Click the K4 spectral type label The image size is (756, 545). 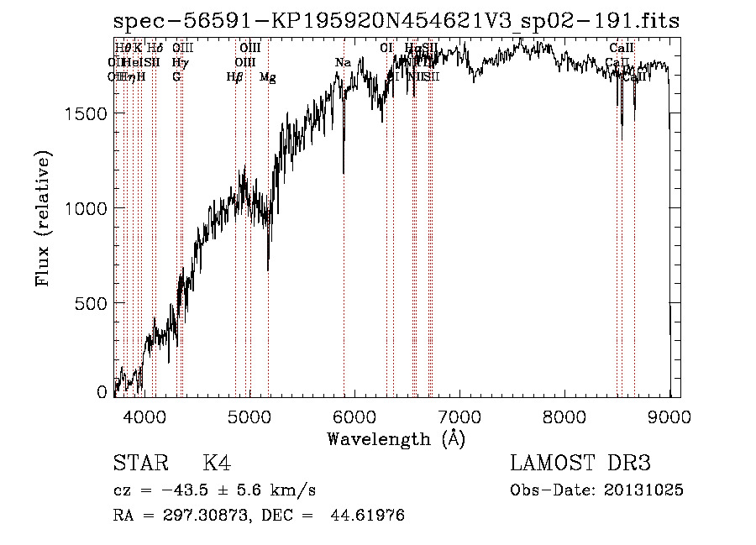pyautogui.click(x=217, y=464)
